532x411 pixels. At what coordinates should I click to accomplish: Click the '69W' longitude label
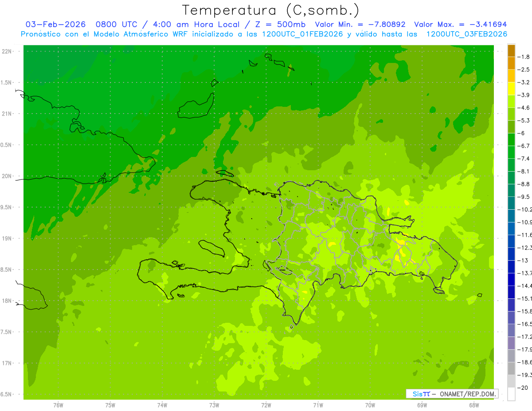[422, 405]
